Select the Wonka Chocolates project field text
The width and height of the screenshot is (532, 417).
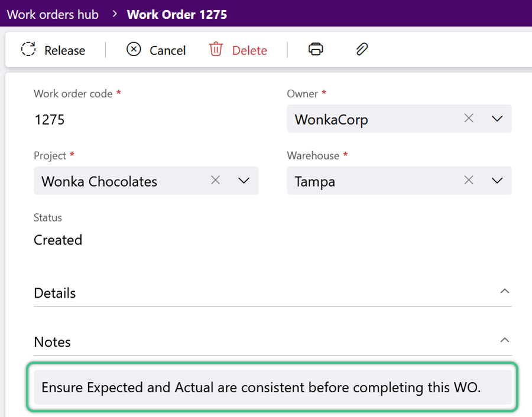tap(99, 181)
